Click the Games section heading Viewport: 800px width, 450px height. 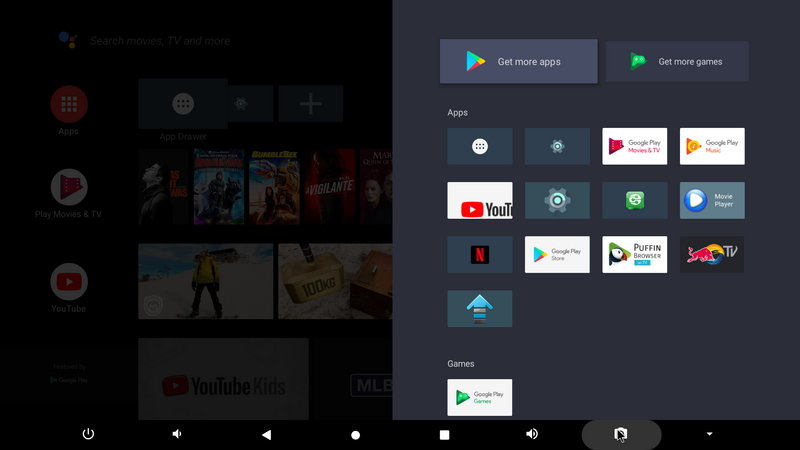click(461, 364)
